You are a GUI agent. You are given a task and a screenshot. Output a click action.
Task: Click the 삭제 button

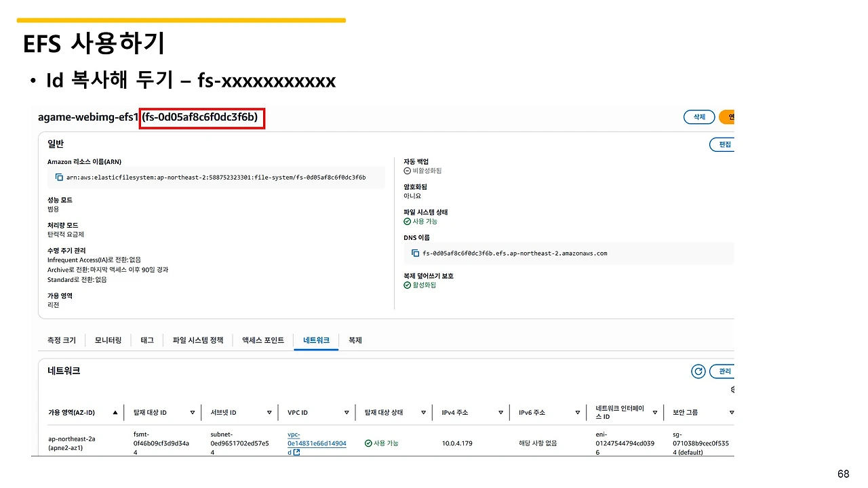click(699, 117)
